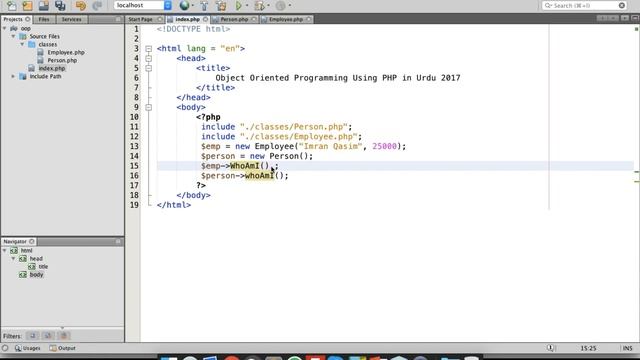Minimize the Projects panel group
The image size is (640, 360).
[x=118, y=19]
